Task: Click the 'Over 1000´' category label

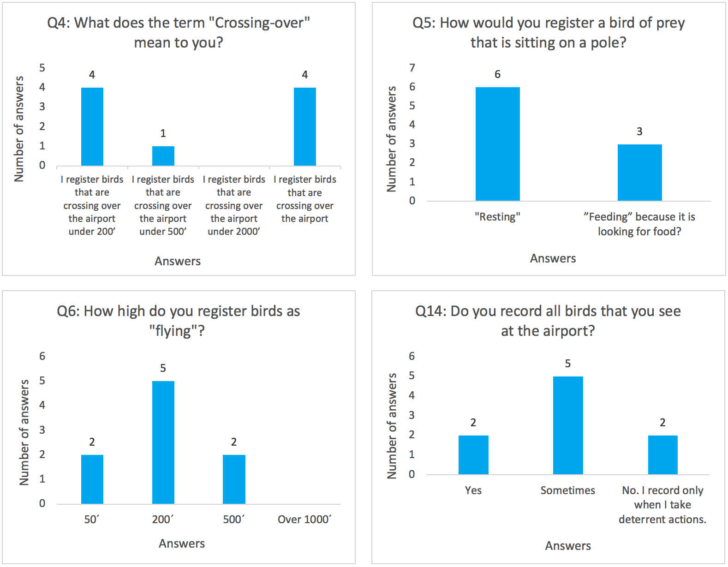Action: 304,519
